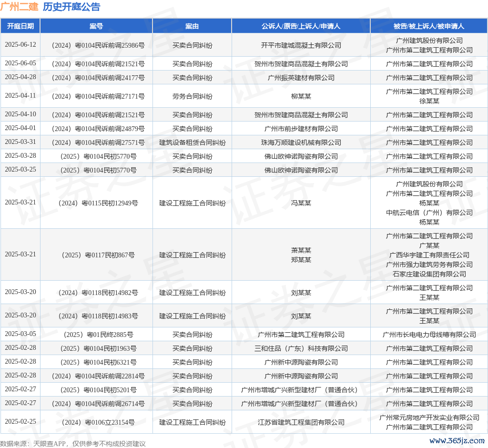The height and width of the screenshot is (448, 488).
Task: Click the 公诉人/原告/上诉人/申请人 column header
Action: pyautogui.click(x=301, y=26)
